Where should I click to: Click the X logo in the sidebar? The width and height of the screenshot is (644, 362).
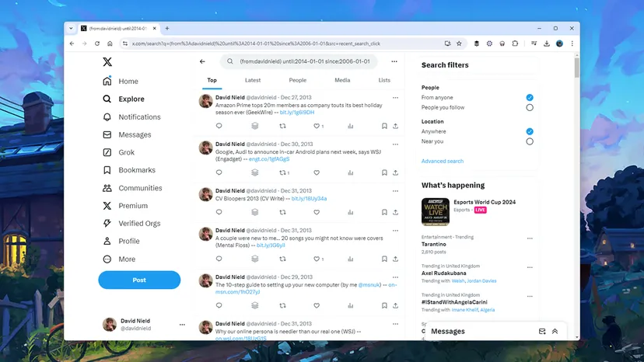pyautogui.click(x=107, y=62)
